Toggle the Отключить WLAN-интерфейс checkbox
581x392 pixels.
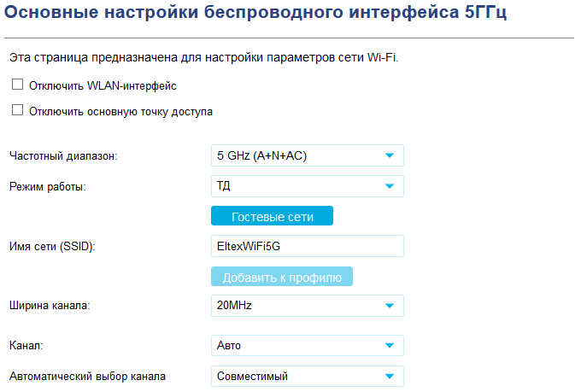tap(17, 85)
